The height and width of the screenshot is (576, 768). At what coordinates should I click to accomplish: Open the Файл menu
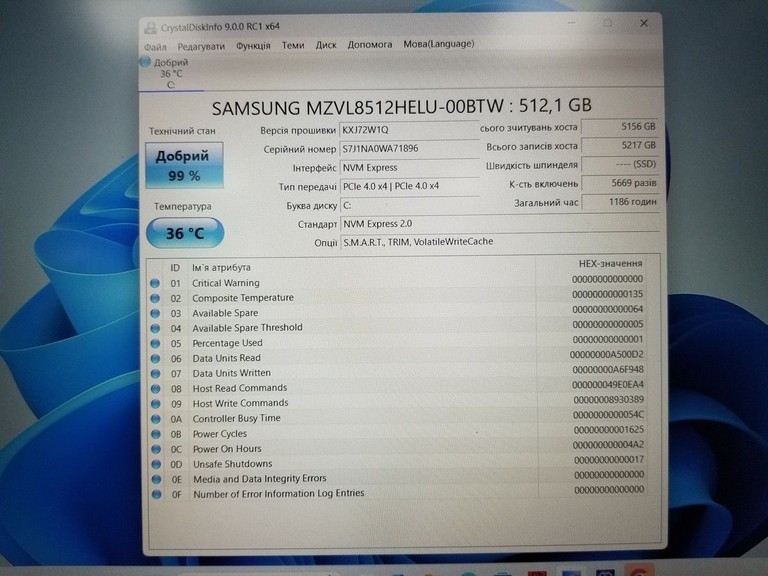(x=155, y=47)
